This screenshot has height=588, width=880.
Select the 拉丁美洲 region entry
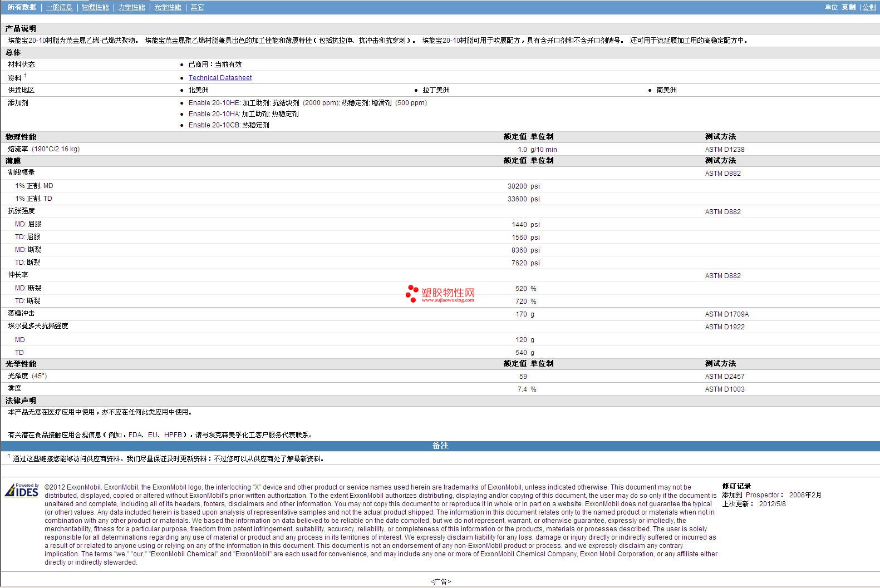436,90
